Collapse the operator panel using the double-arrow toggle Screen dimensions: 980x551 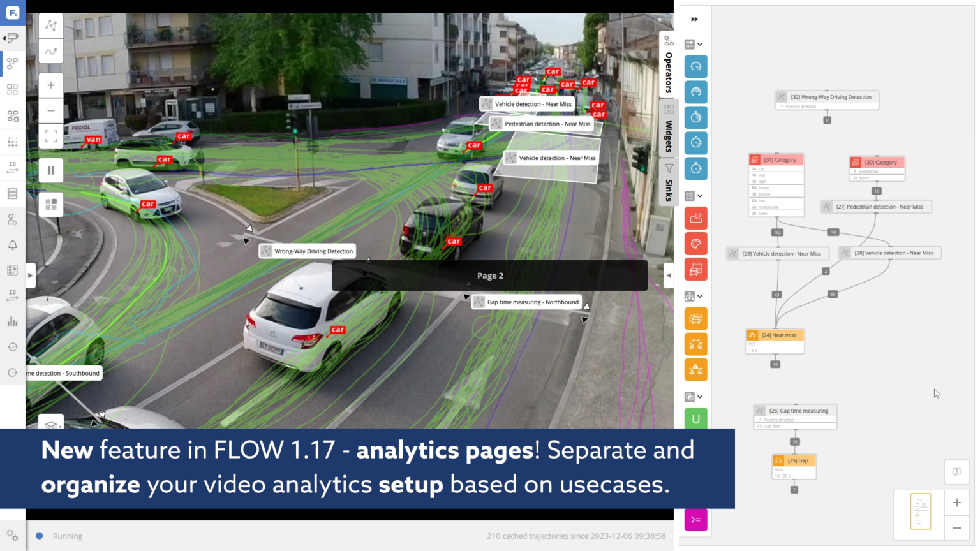[694, 19]
